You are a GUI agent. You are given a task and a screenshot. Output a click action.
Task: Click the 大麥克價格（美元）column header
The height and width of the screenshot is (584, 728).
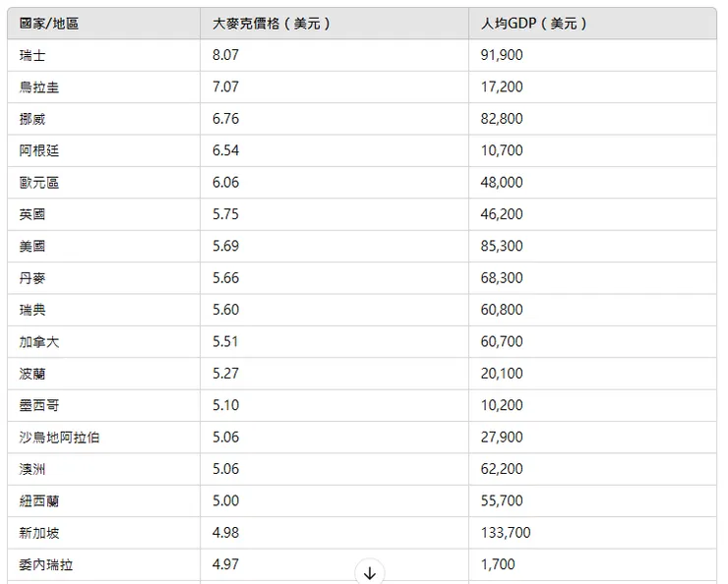[x=272, y=24]
